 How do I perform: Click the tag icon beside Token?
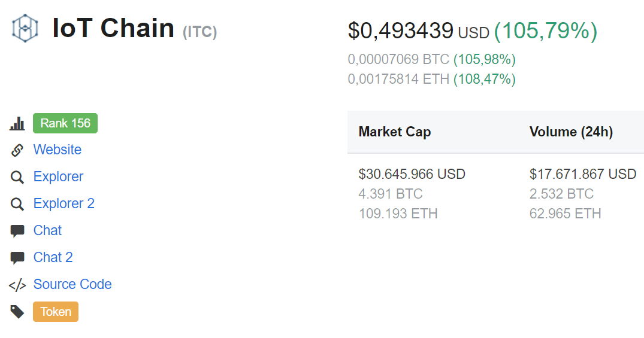pos(17,312)
